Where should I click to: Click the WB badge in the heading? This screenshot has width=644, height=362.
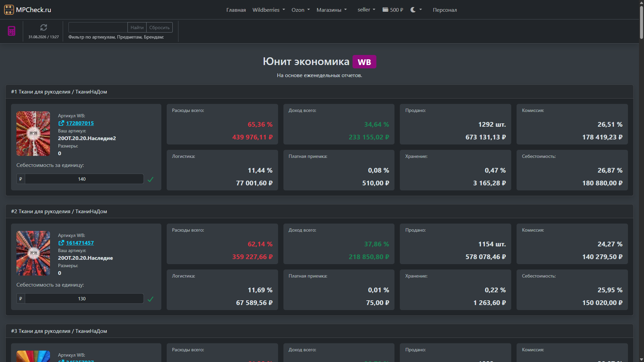coord(364,62)
